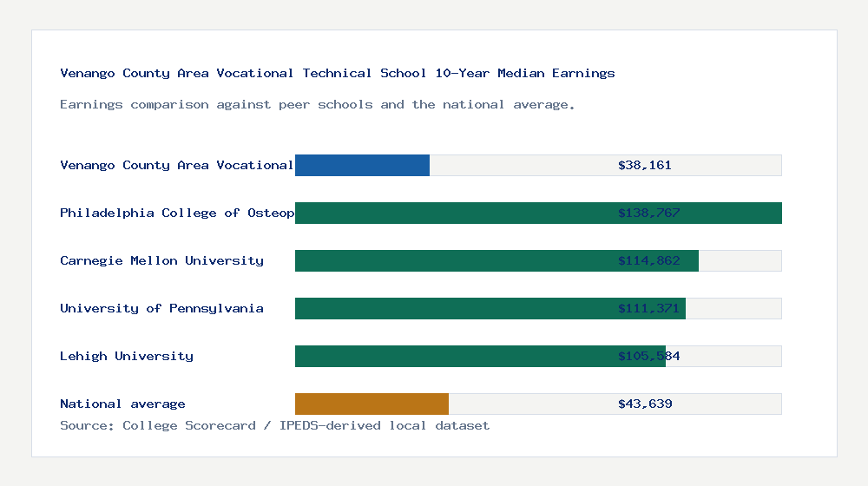The width and height of the screenshot is (868, 486).
Task: Click the green Lehigh University bar
Action: pyautogui.click(x=480, y=356)
